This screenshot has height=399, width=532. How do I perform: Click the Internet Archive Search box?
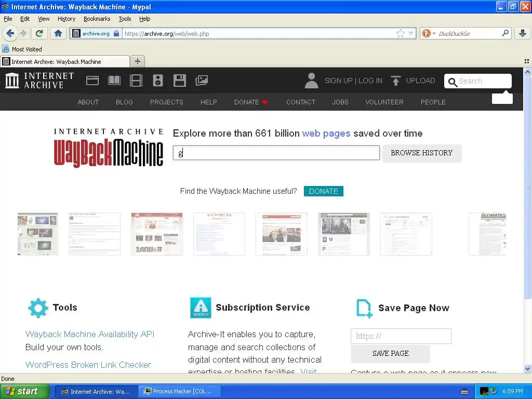[478, 81]
